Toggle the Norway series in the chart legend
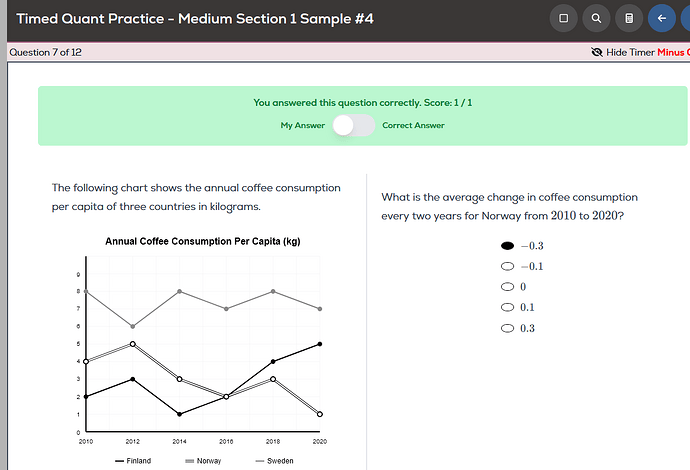The width and height of the screenshot is (690, 470). pos(201,461)
